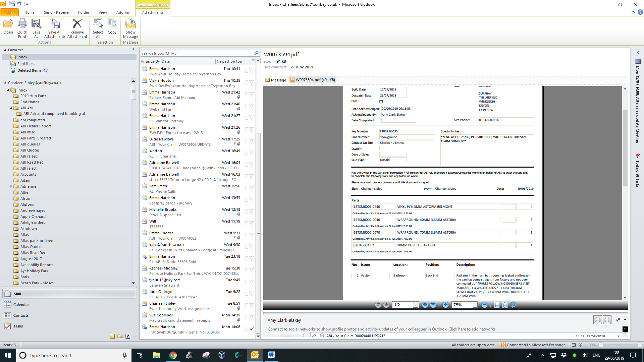644x362 pixels.
Task: Toggle flag on Vickie Hopton email
Action: click(252, 82)
